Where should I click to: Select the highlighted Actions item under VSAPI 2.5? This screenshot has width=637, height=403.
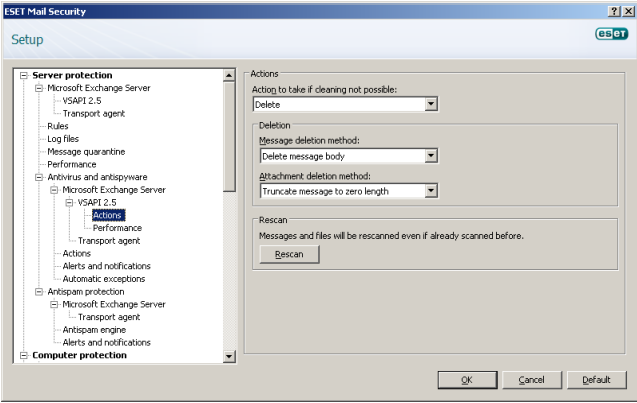108,215
